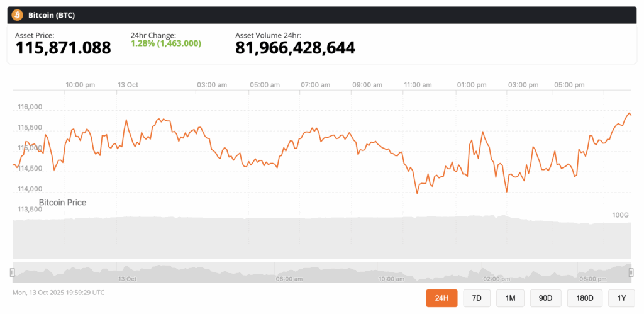Click the navigator mini chart at 10:00 am

coord(391,272)
